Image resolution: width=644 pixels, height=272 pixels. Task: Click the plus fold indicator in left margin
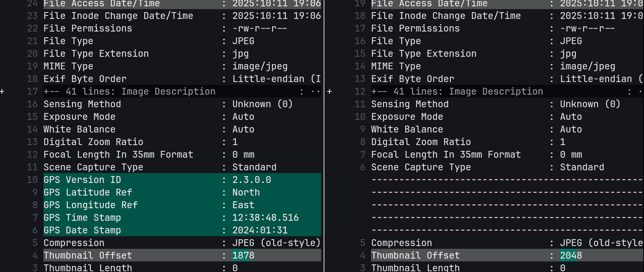pos(3,91)
